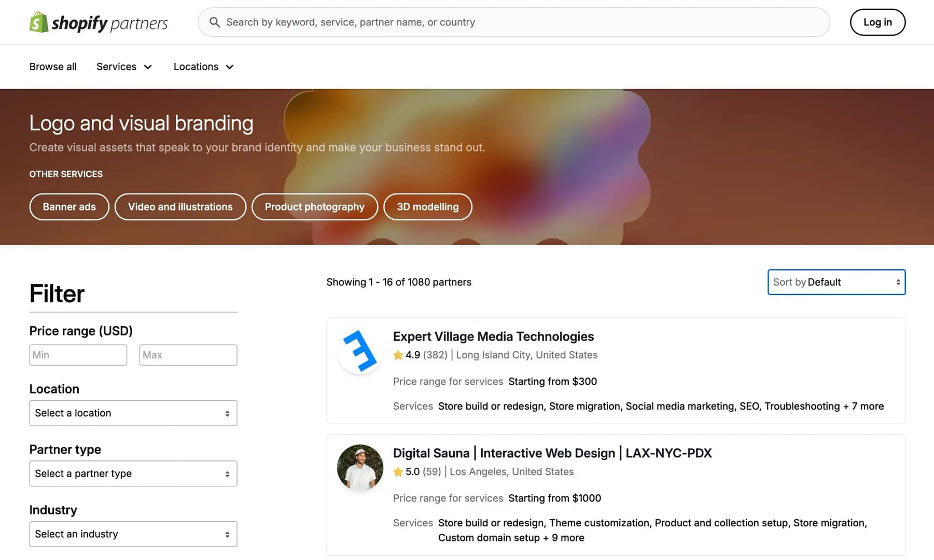The image size is (934, 560).
Task: Open the Select a location dropdown
Action: coord(133,413)
